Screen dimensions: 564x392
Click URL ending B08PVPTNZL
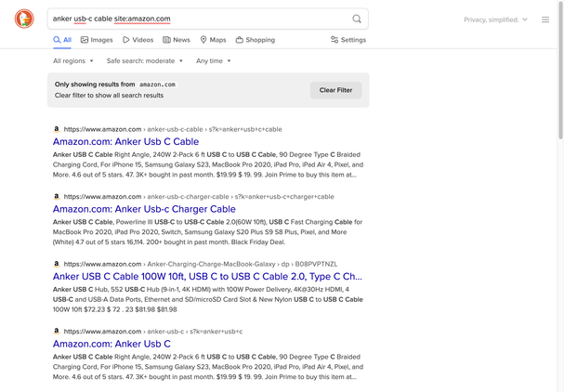coord(201,264)
